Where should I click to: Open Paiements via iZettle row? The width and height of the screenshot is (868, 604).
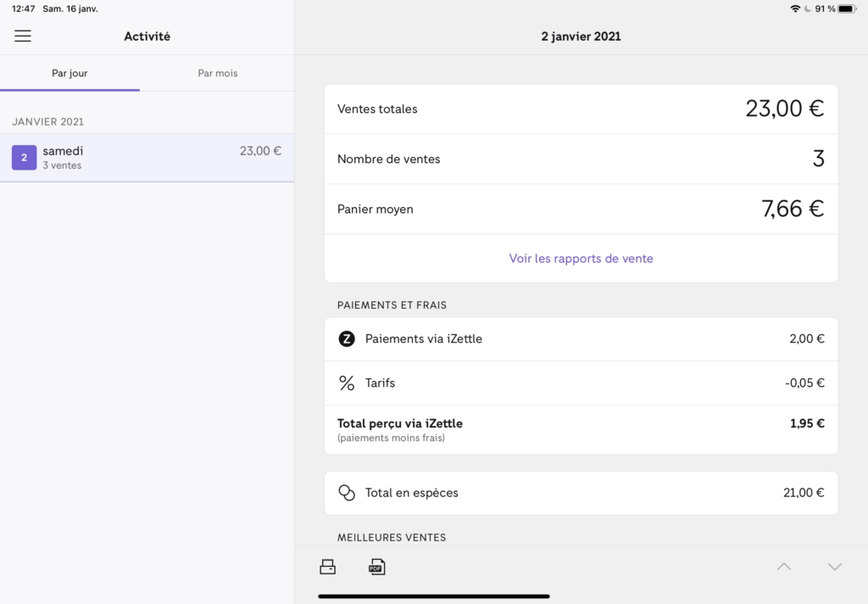click(581, 339)
